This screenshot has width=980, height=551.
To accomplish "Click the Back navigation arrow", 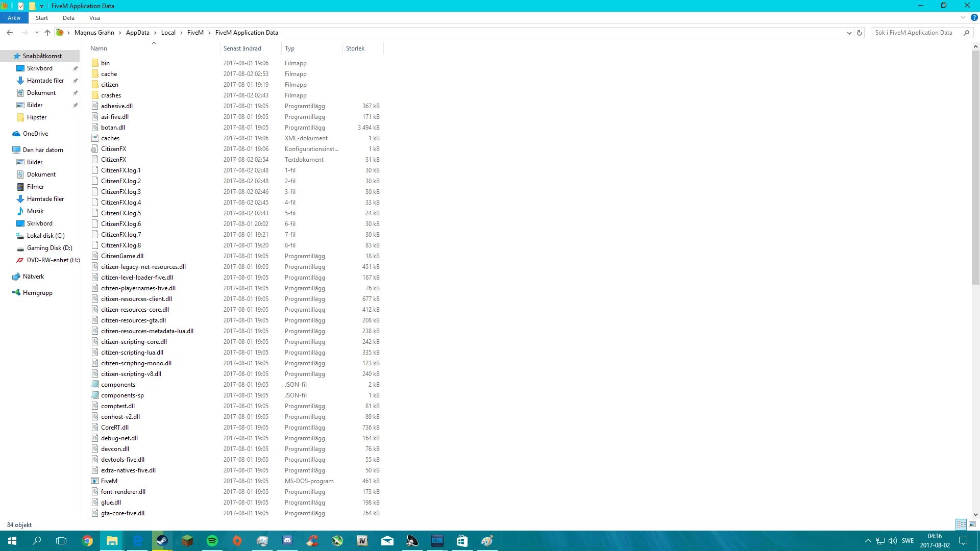I will coord(10,33).
